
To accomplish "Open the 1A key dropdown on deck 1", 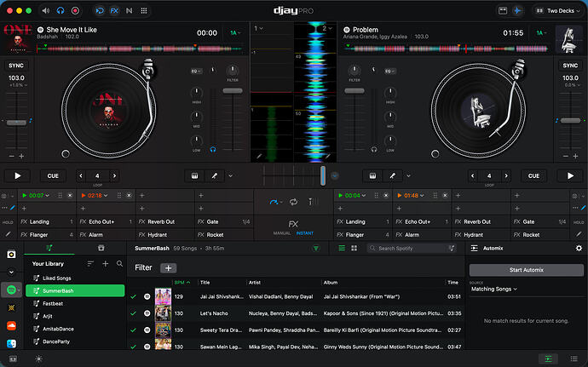I will [235, 33].
